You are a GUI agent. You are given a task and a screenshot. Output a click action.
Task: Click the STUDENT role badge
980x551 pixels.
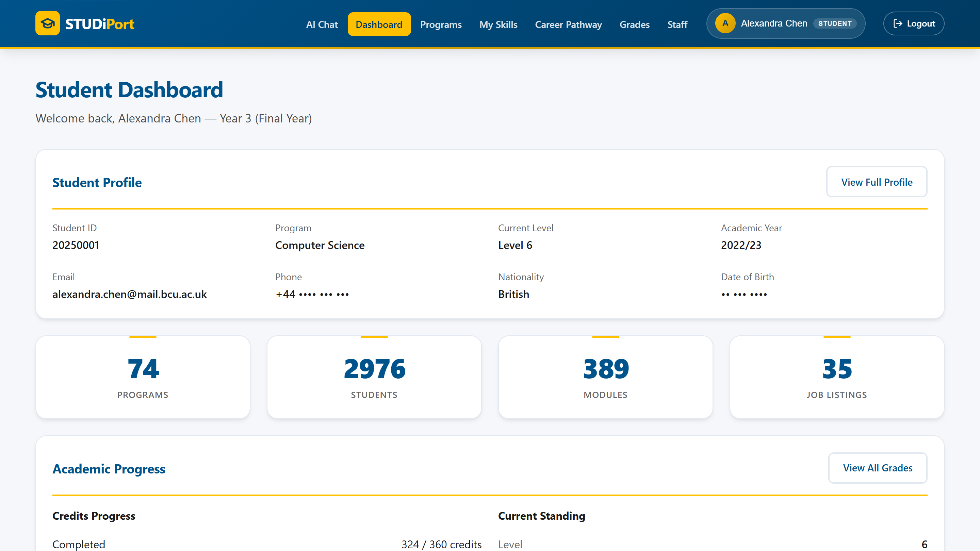(835, 23)
